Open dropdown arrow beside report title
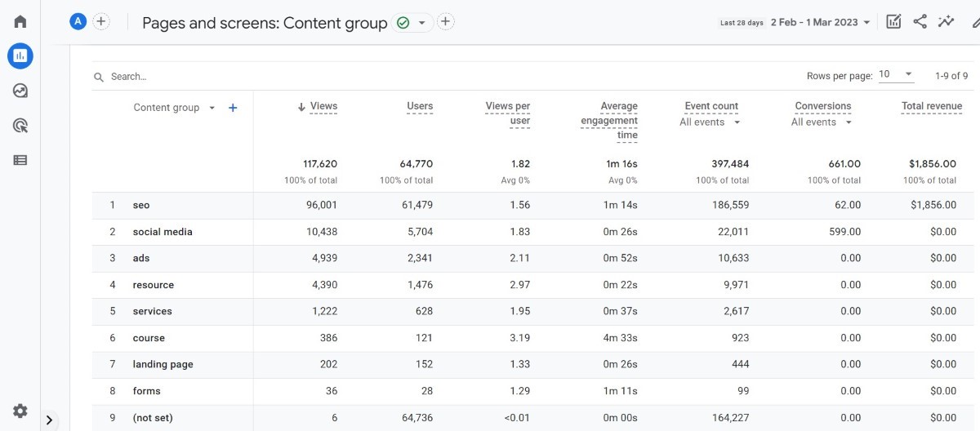This screenshot has height=431, width=980. tap(421, 23)
